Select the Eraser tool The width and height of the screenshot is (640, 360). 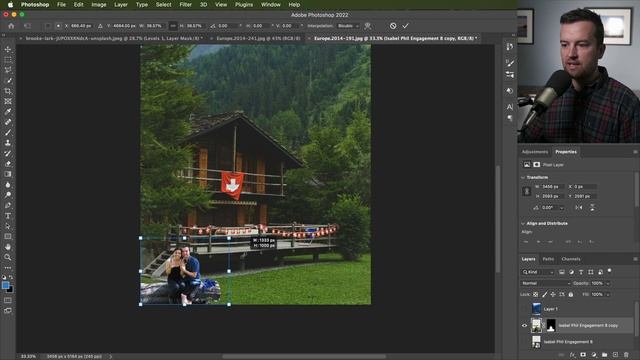8,164
